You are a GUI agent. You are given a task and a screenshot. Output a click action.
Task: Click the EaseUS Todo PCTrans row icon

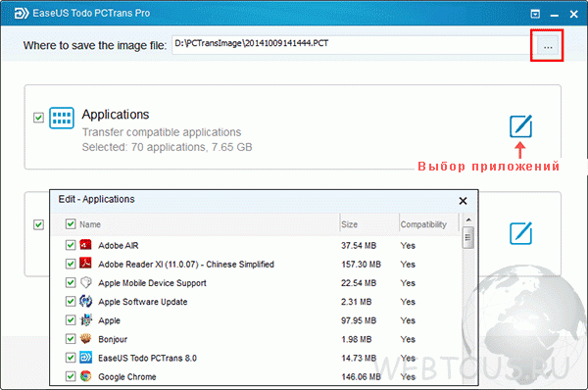85,358
